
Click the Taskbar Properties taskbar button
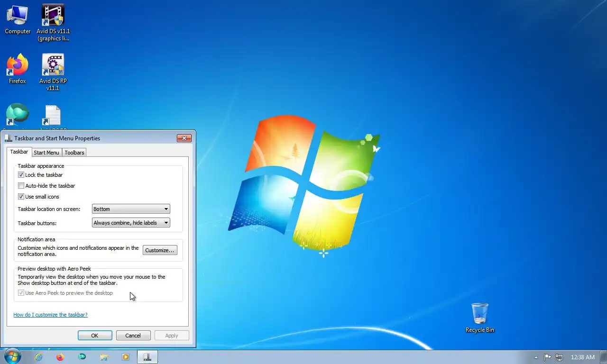tap(147, 357)
